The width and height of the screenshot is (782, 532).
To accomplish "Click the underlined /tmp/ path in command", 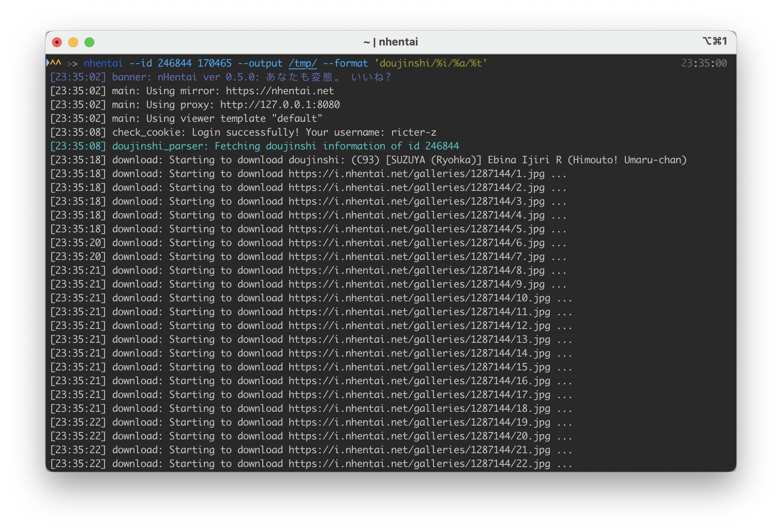I will coord(302,63).
